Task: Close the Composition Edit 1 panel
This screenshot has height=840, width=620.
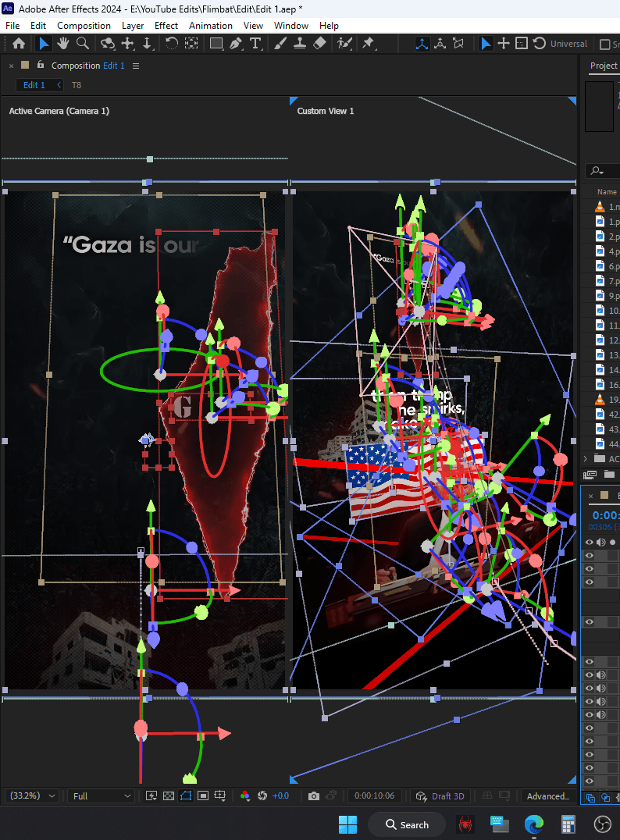Action: point(11,66)
